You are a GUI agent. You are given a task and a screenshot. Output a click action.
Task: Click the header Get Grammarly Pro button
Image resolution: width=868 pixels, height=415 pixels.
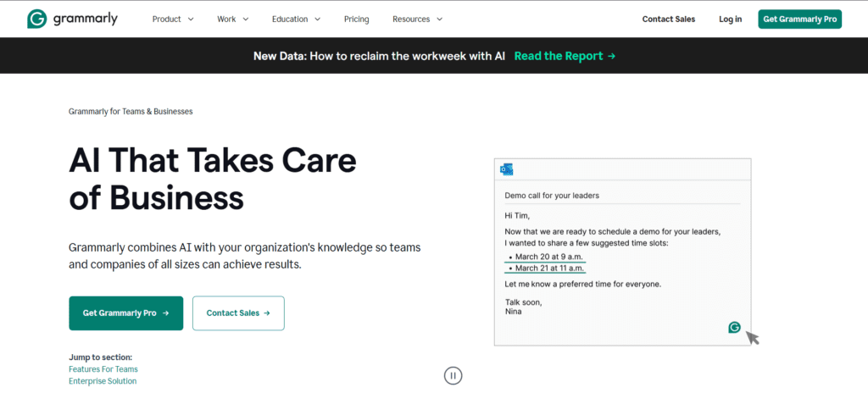[x=800, y=19]
